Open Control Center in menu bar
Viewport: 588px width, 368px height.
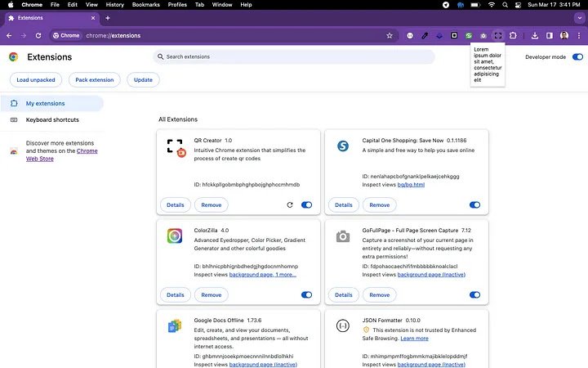coord(519,5)
